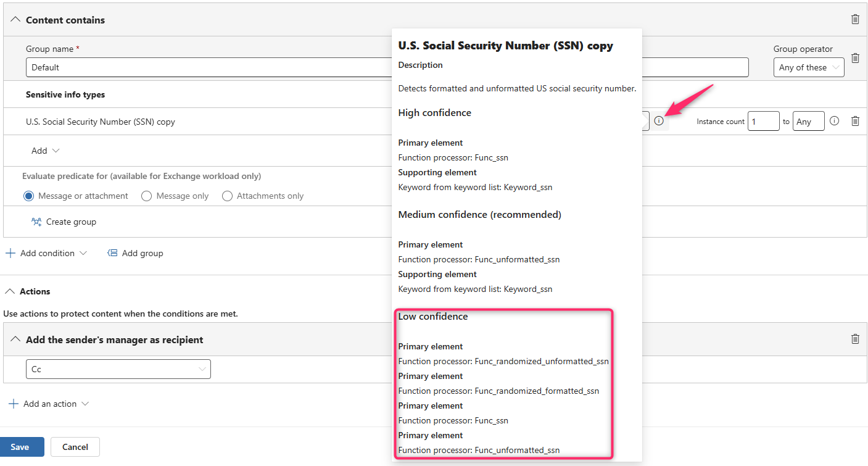Click the Add group icon

(x=112, y=253)
